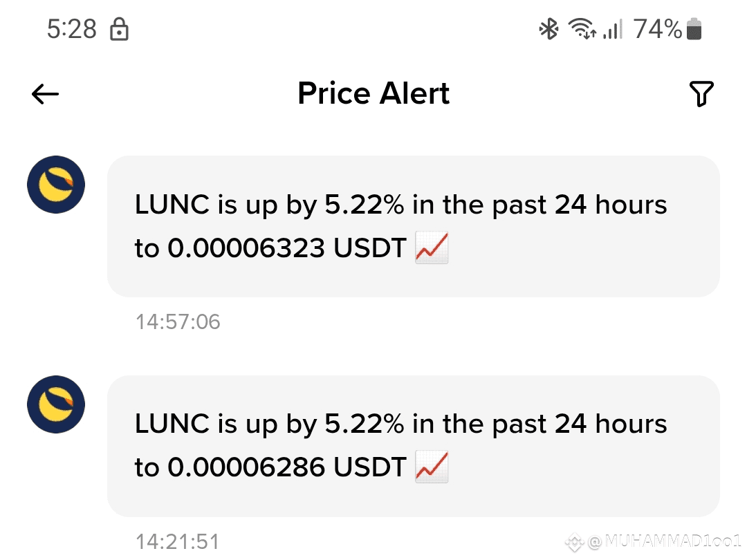Tap LUNC coin logo beside 0.00006323 alert
The image size is (747, 560).
click(x=56, y=185)
